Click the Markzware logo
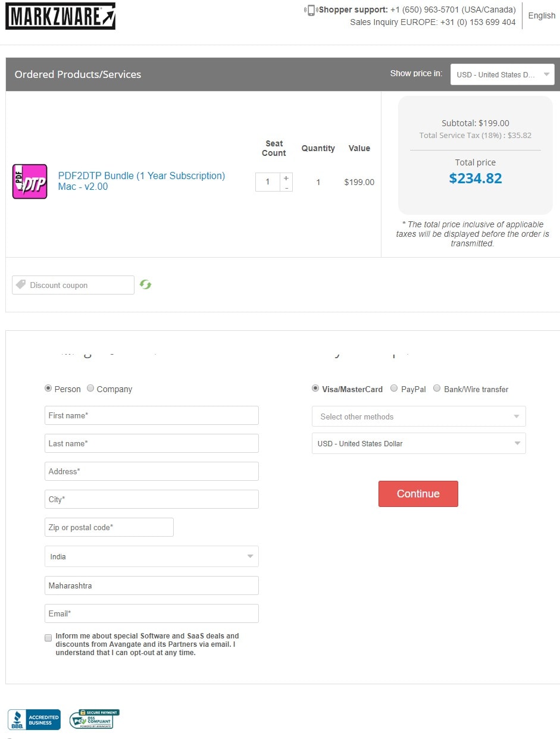Image resolution: width=560 pixels, height=739 pixels. pyautogui.click(x=60, y=16)
